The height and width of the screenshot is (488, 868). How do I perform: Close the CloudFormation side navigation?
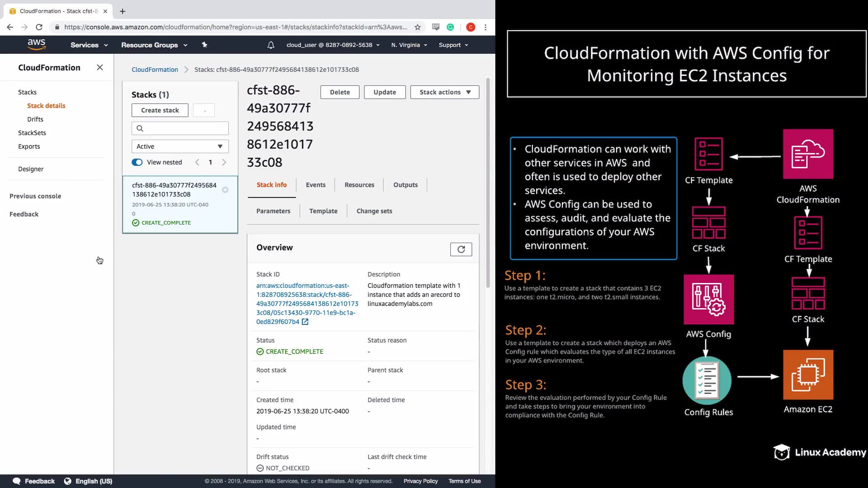pos(100,67)
